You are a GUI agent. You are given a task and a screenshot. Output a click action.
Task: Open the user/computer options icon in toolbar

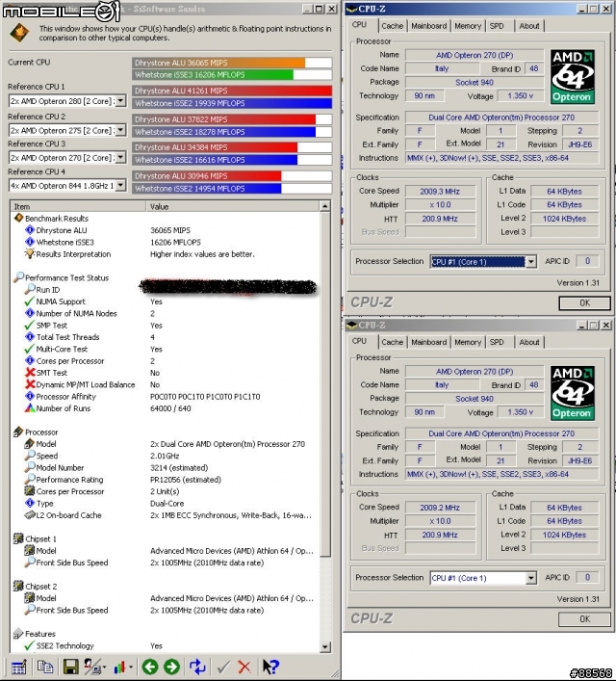(92, 667)
